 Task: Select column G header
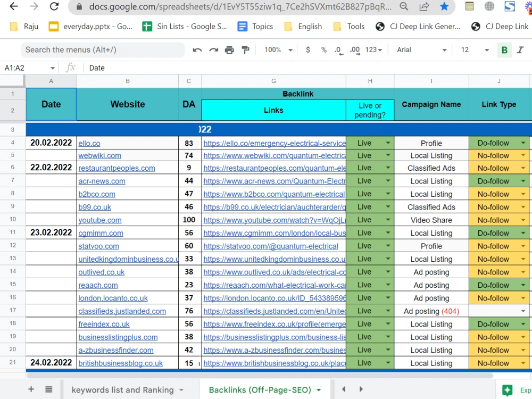click(x=273, y=81)
